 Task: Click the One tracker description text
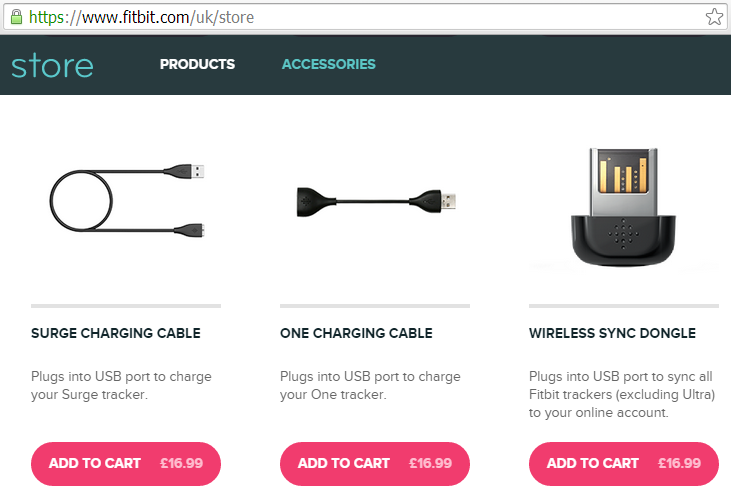click(x=370, y=385)
